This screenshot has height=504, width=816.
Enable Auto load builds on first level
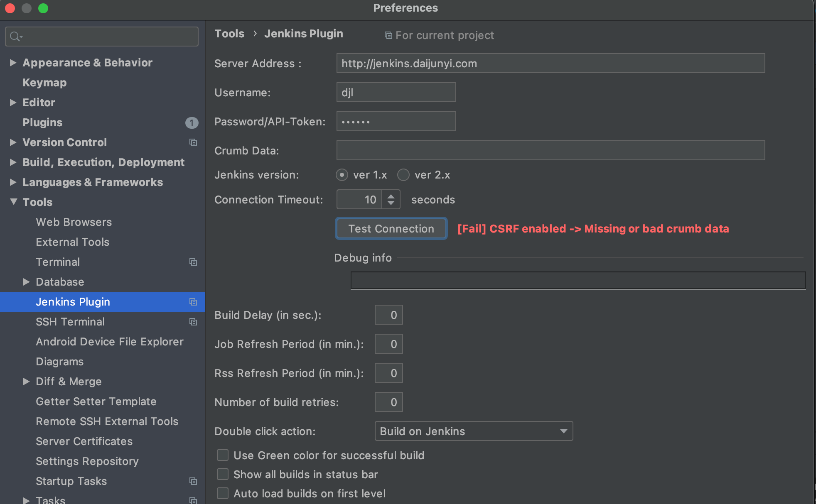(x=223, y=493)
